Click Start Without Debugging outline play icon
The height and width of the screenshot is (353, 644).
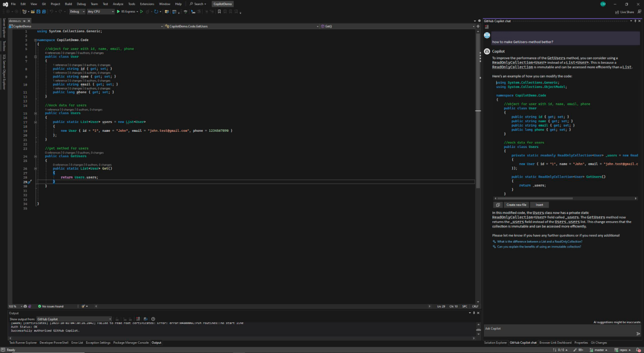[142, 12]
